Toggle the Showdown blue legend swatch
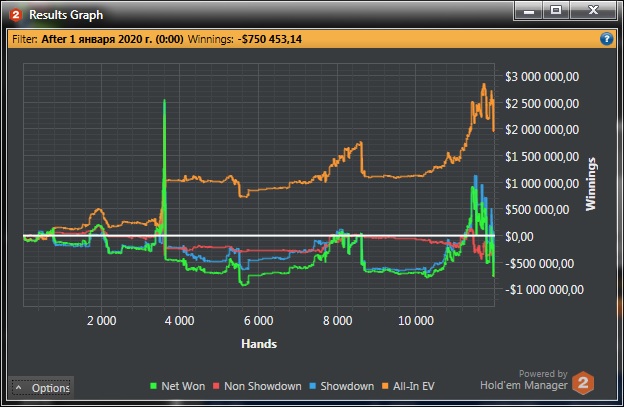The width and height of the screenshot is (624, 408). [x=312, y=386]
